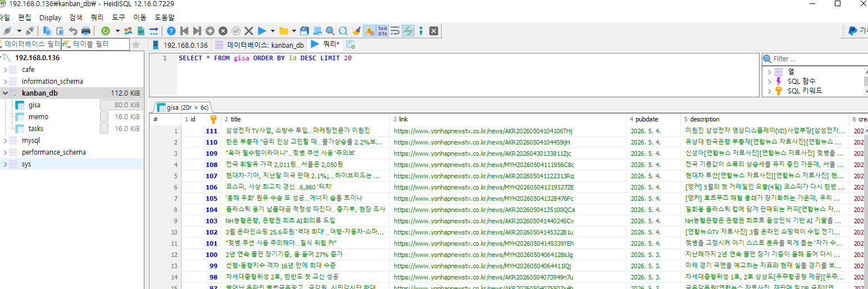Screen dimensions: 868x289
Task: Click the id cell with value 111
Action: [202, 130]
